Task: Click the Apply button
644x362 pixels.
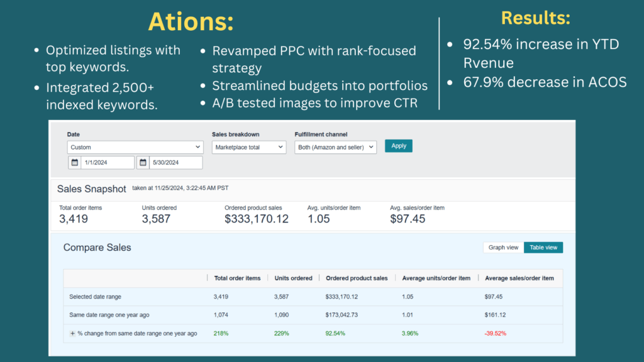Action: pos(398,145)
